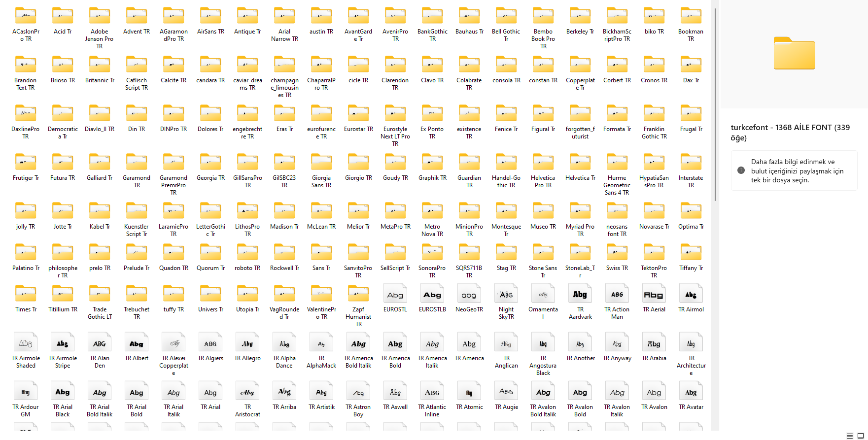The width and height of the screenshot is (868, 440).
Task: Click the Arial Narrow TR folder icon
Action: (x=284, y=16)
